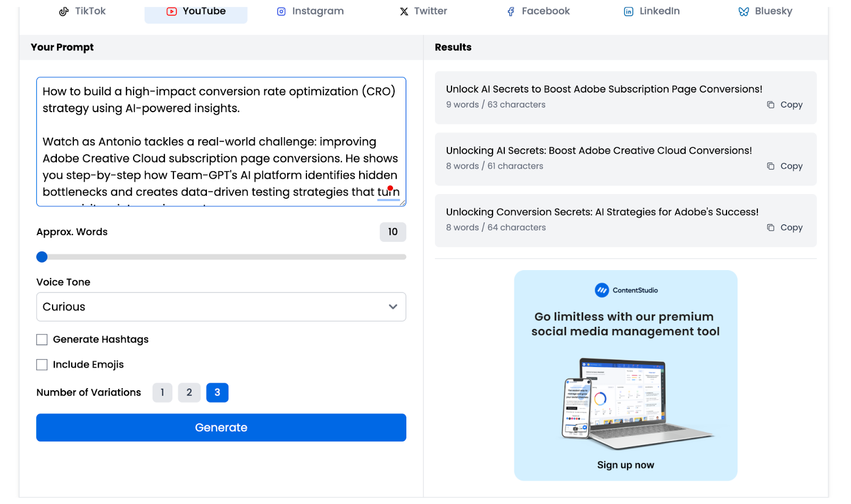The width and height of the screenshot is (851, 504).
Task: Select the LinkedIn tab
Action: (652, 11)
